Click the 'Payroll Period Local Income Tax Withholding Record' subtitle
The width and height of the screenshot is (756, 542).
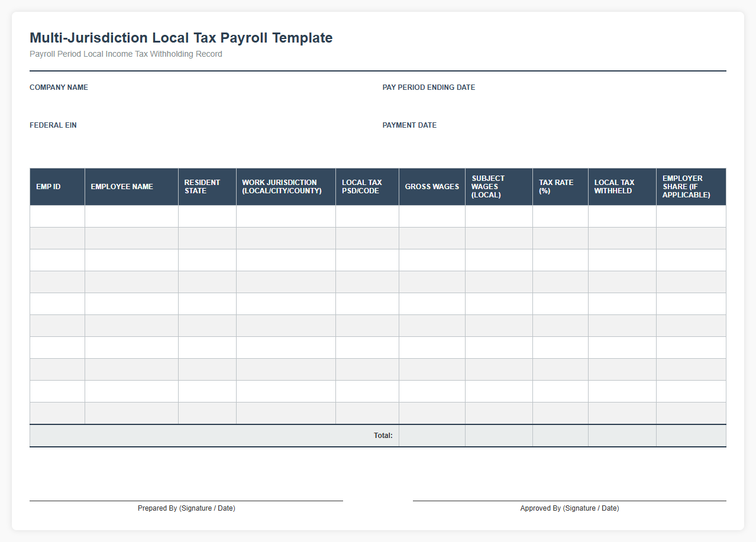(x=126, y=54)
